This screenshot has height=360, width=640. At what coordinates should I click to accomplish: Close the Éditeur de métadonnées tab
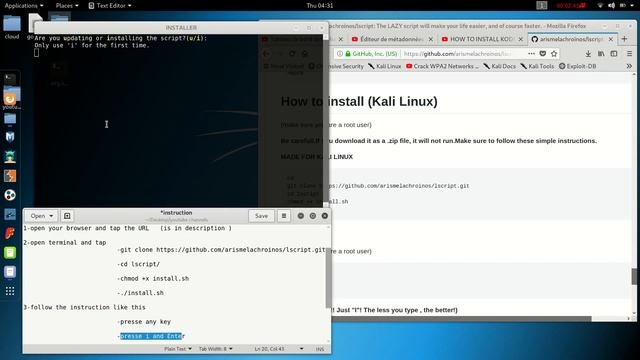click(x=431, y=39)
